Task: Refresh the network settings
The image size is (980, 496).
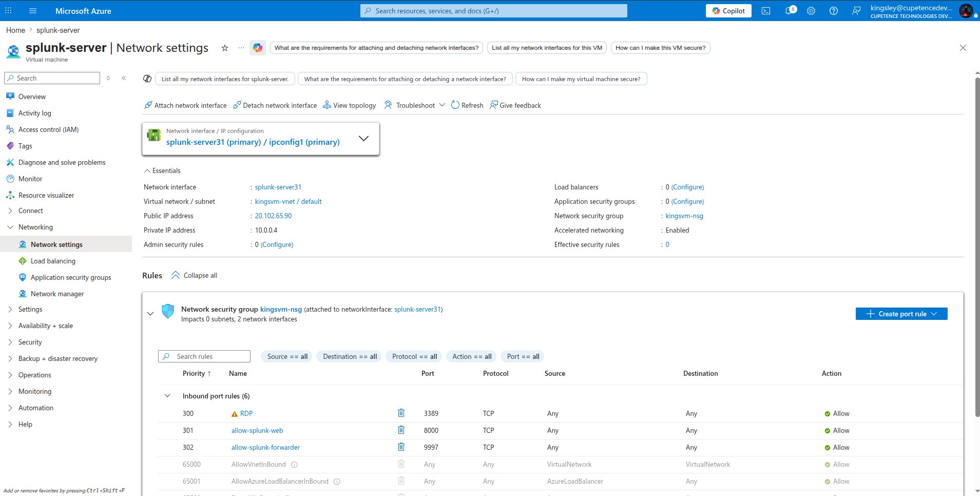Action: [467, 105]
